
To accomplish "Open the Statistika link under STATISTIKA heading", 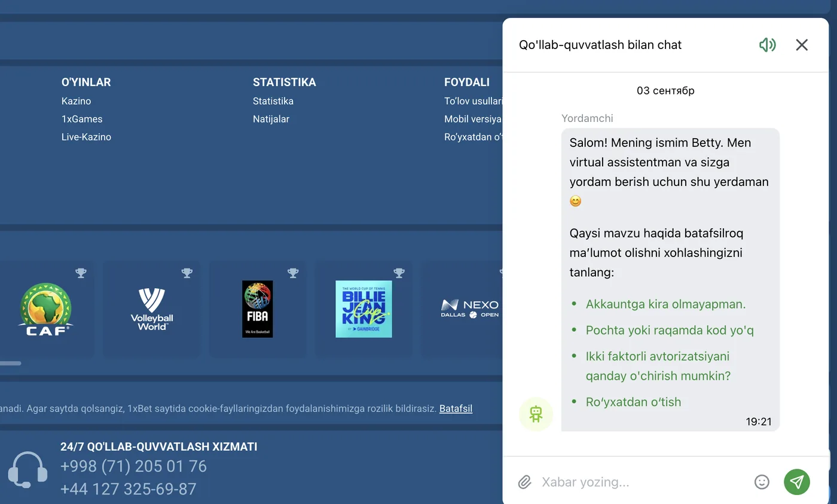I will pyautogui.click(x=273, y=101).
